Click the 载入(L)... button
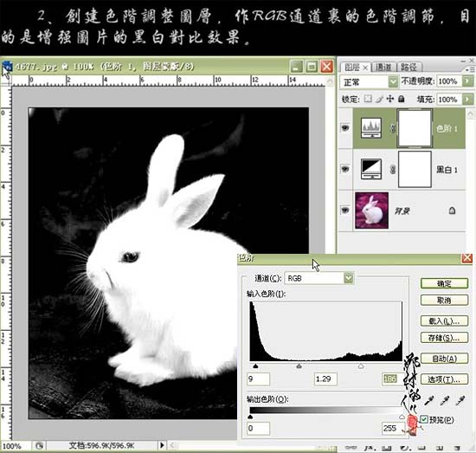This screenshot has height=453, width=476. pos(444,321)
